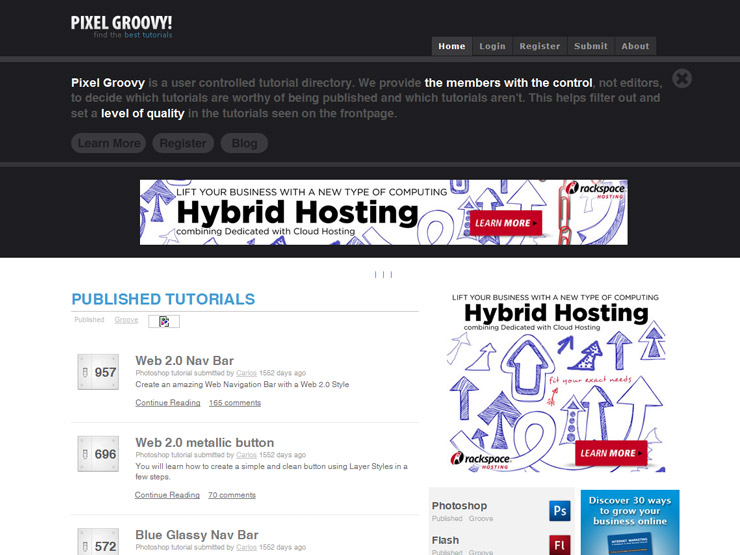
Task: Select Published filter under Published Tutorials heading
Action: 89,320
